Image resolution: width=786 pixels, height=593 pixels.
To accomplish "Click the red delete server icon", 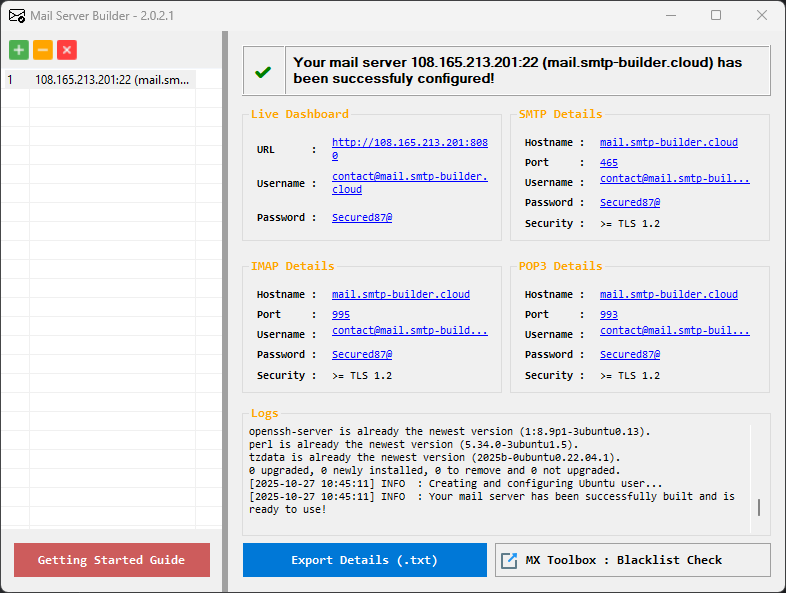I will (67, 50).
